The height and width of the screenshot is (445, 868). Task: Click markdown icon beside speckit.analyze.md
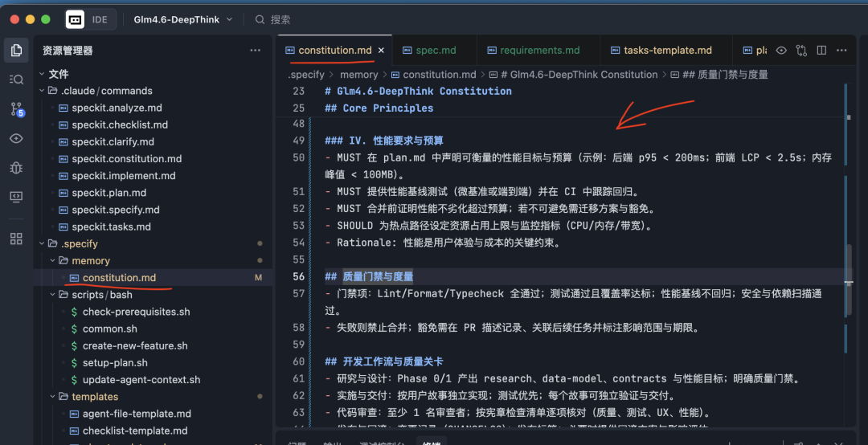pyautogui.click(x=63, y=108)
